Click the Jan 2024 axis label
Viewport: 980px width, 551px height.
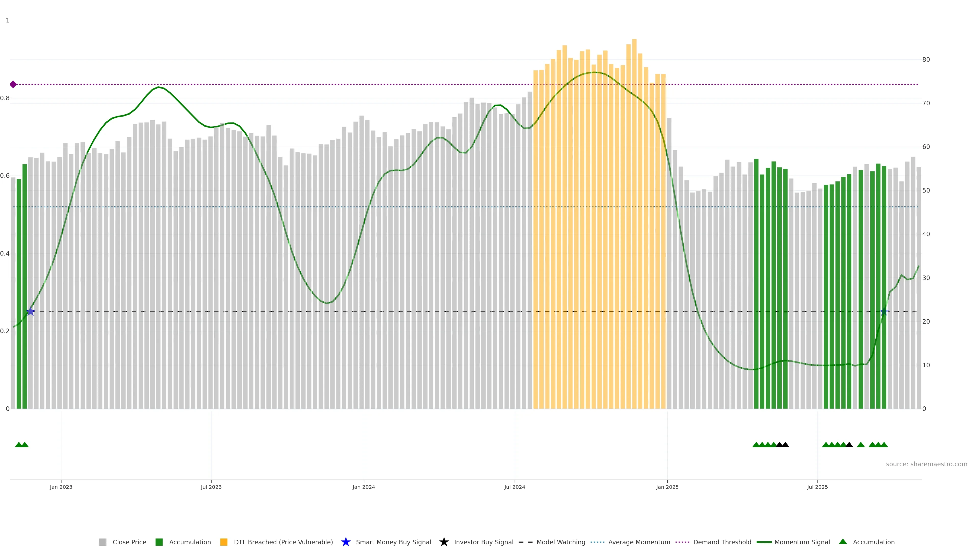click(x=363, y=487)
